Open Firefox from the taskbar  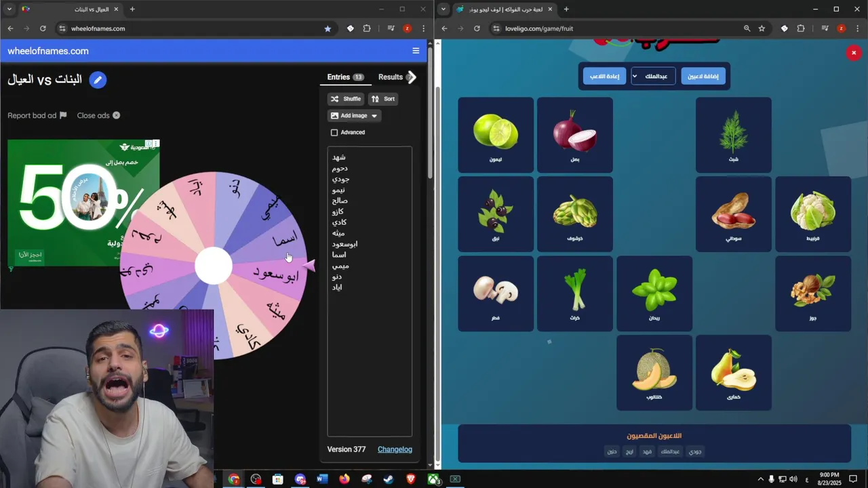click(x=344, y=479)
